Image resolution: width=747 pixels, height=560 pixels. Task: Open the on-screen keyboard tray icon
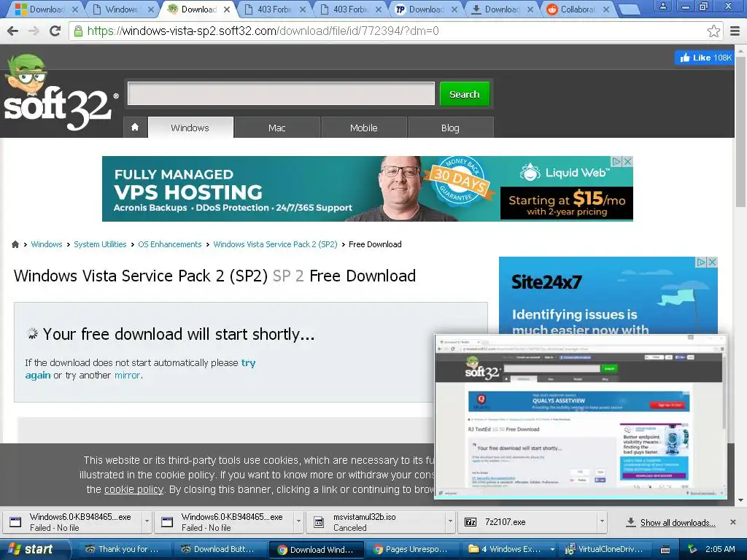point(665,549)
